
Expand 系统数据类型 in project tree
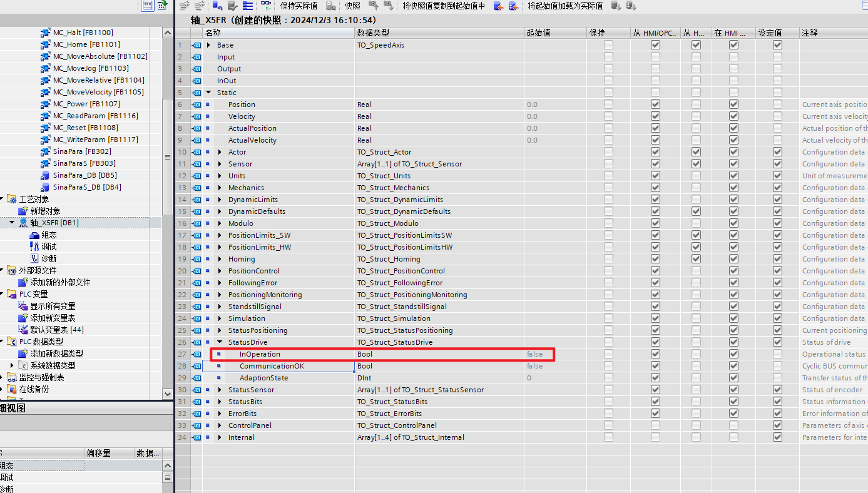(x=12, y=365)
